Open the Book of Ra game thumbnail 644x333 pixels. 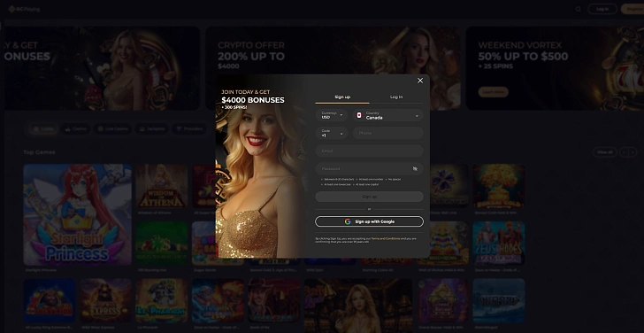(273, 301)
